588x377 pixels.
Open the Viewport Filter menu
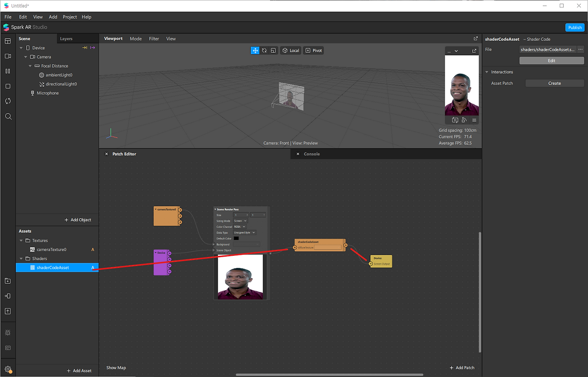[x=154, y=39]
